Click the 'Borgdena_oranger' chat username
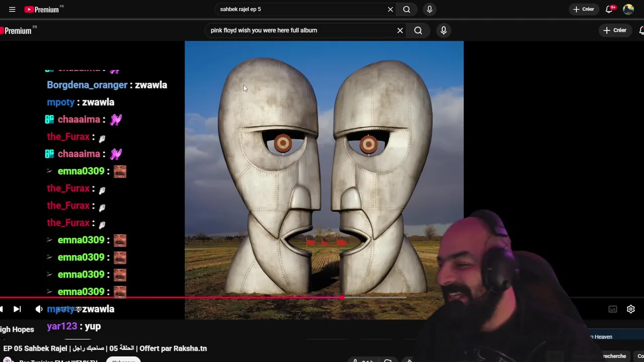The image size is (644, 362). click(87, 85)
